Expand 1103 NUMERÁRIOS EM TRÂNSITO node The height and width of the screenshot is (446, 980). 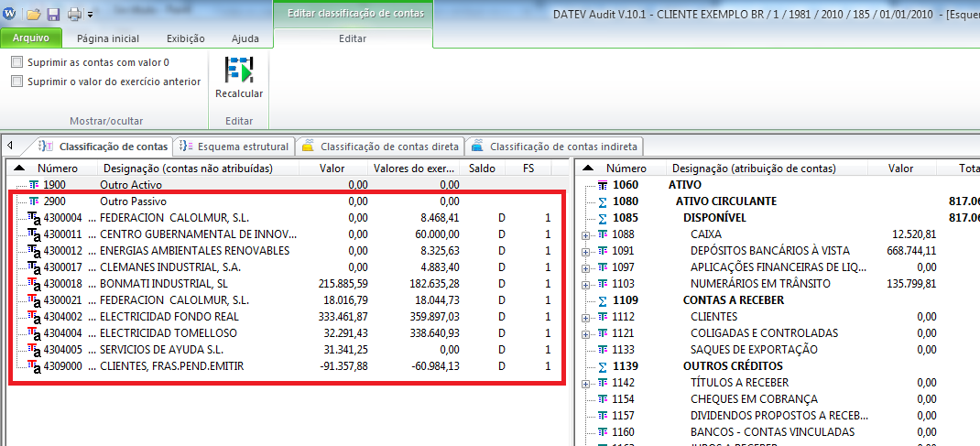[585, 284]
